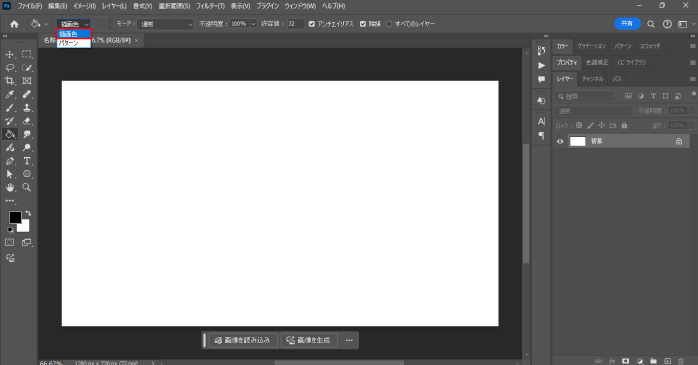The height and width of the screenshot is (365, 698).
Task: Click the 画像を生成 button
Action: tap(309, 340)
